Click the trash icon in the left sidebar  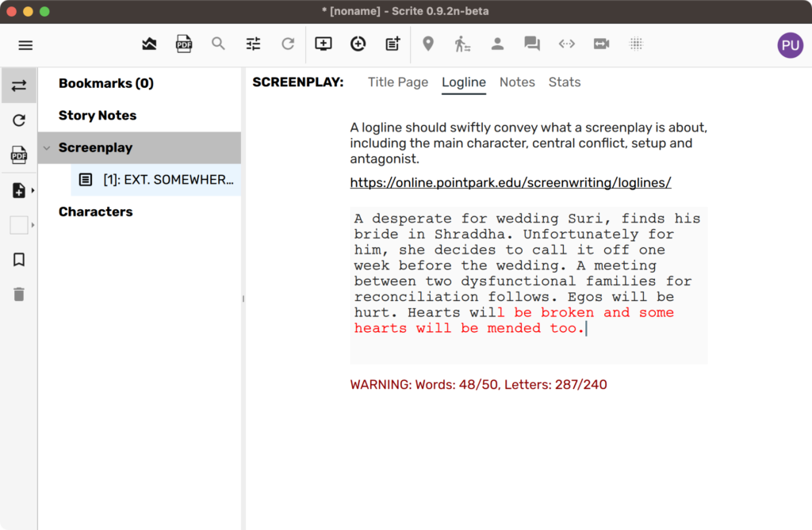pos(19,294)
